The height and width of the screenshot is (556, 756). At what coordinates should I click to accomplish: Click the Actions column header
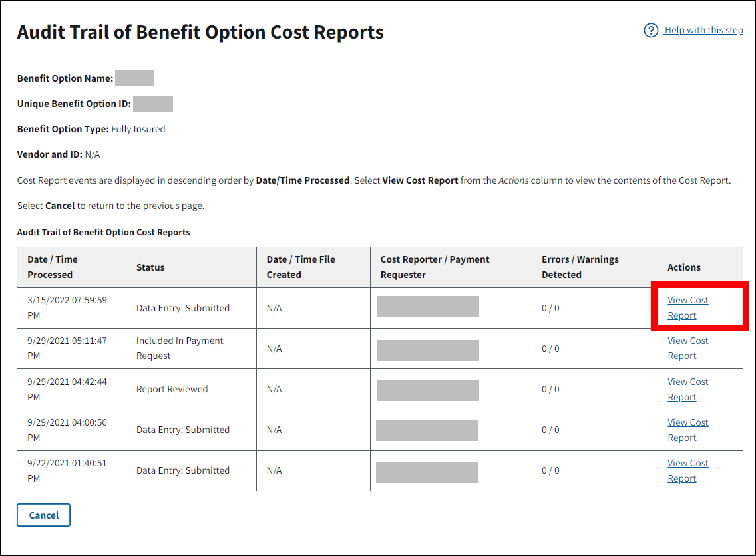tap(684, 267)
